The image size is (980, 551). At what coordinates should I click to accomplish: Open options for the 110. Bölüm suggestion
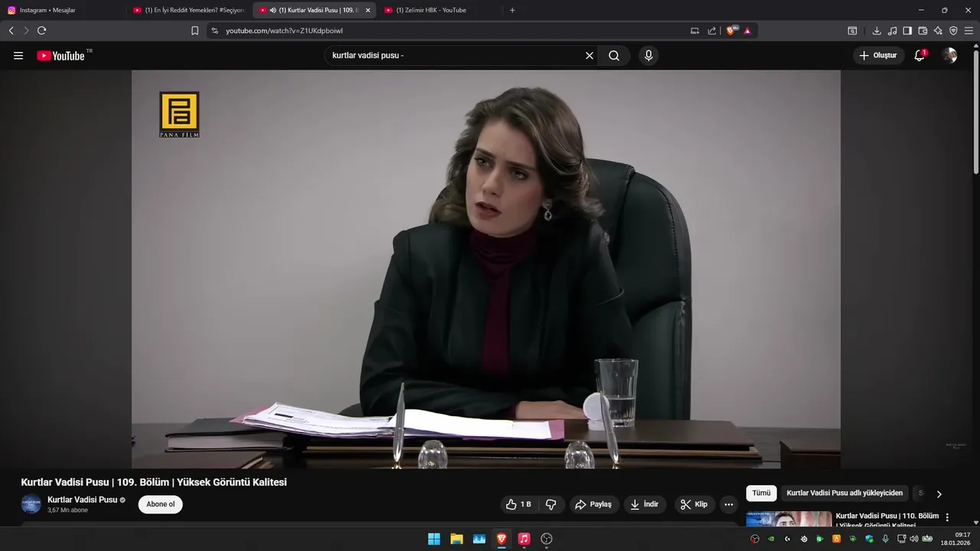tap(947, 517)
